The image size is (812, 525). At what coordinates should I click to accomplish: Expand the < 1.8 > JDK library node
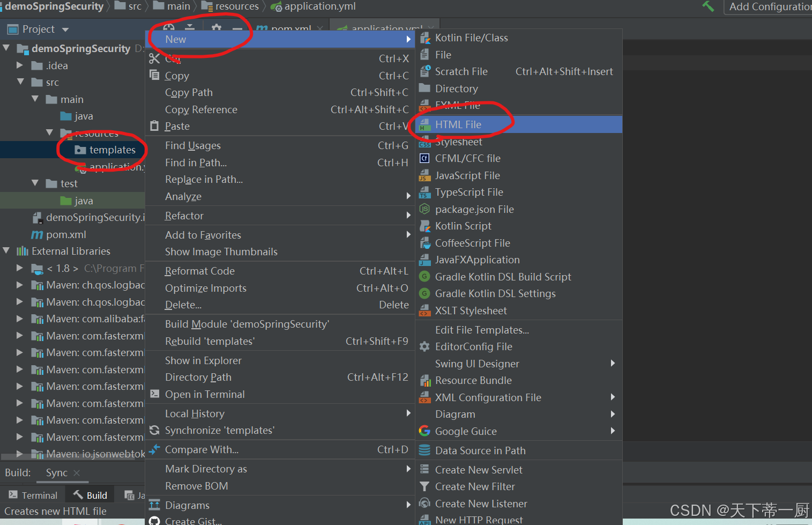pyautogui.click(x=20, y=268)
